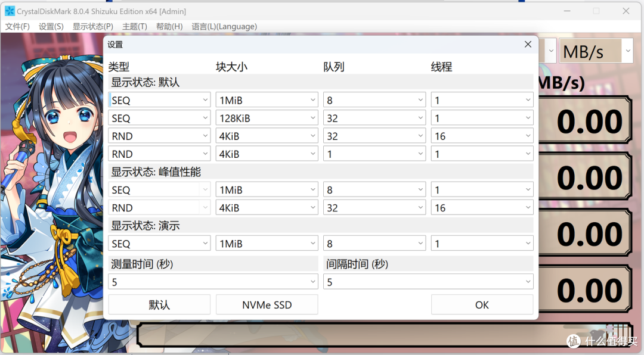This screenshot has height=355, width=644.
Task: Click the 显示状态: 默认 section header
Action: [321, 82]
